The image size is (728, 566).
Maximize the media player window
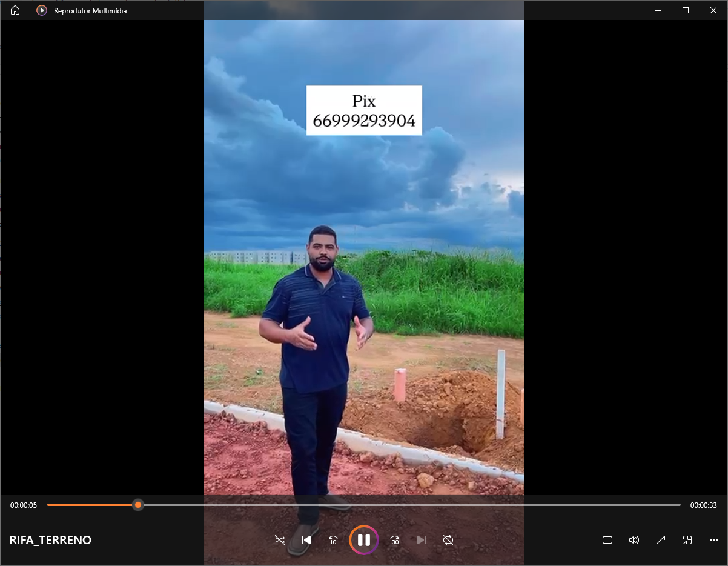point(686,10)
